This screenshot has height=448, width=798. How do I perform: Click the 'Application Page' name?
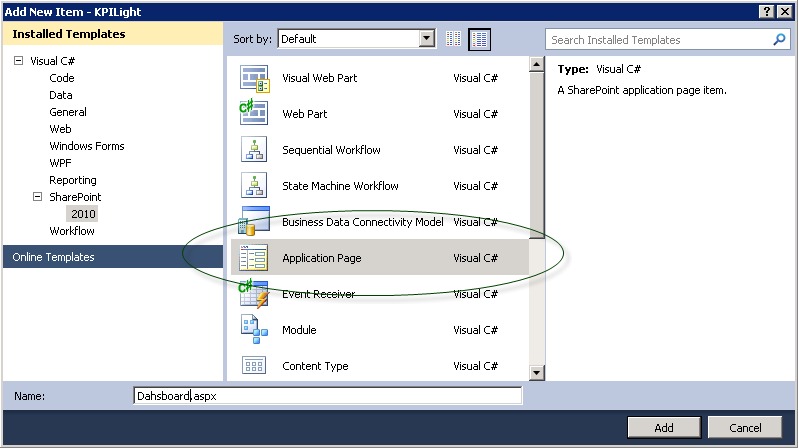[x=322, y=258]
